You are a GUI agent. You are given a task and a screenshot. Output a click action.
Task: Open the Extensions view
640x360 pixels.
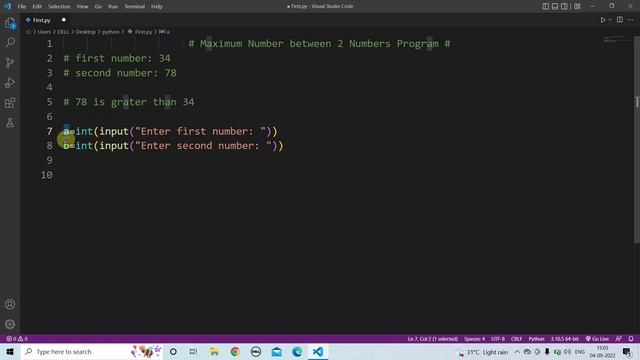tap(10, 102)
